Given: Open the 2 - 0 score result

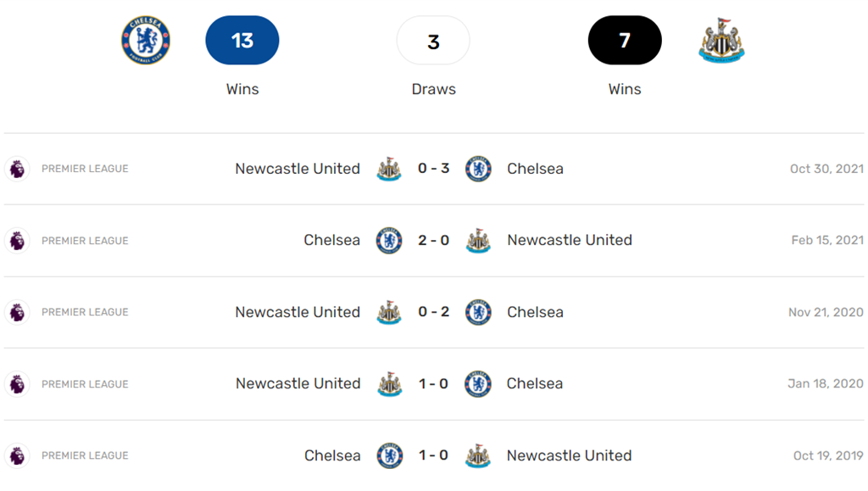Looking at the screenshot, I should [x=433, y=241].
